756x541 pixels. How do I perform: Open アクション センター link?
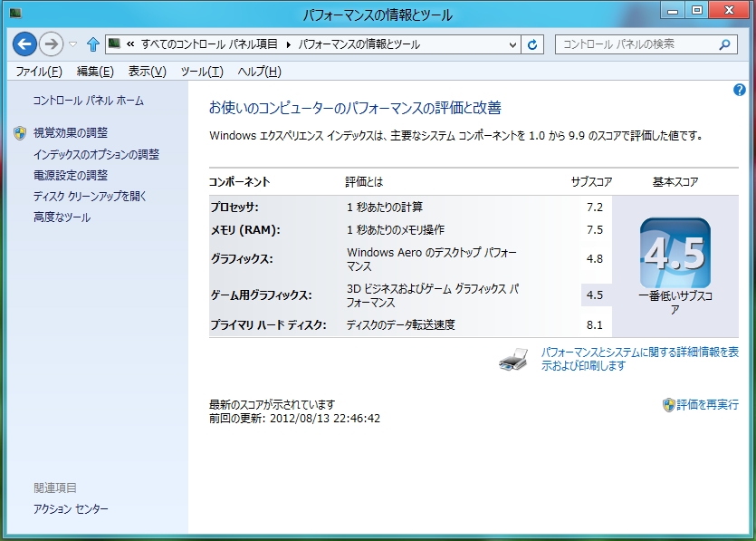click(71, 508)
